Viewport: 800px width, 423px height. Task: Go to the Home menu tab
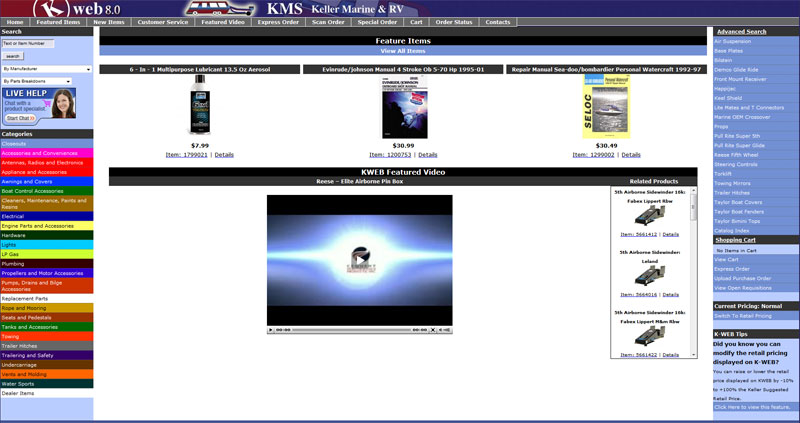click(x=15, y=22)
